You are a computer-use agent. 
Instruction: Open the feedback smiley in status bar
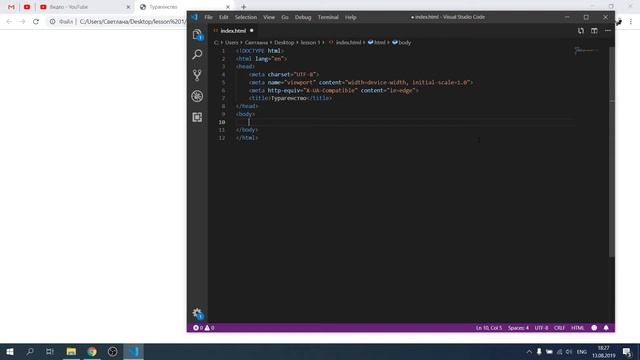click(594, 328)
